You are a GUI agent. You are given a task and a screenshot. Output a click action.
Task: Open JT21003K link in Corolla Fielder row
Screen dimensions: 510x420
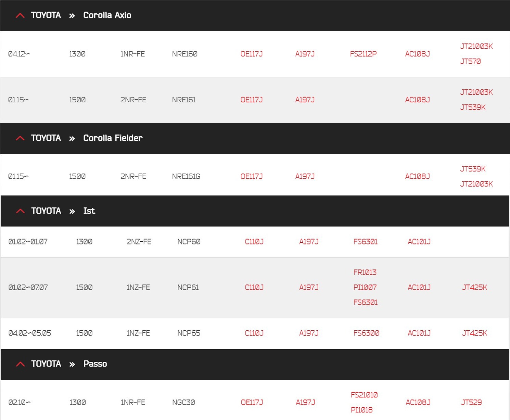pyautogui.click(x=476, y=184)
